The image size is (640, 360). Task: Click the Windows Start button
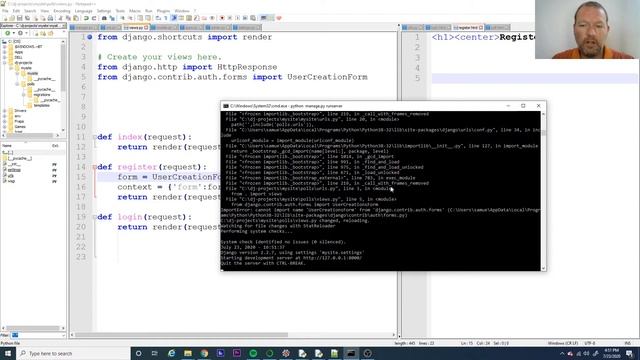point(8,353)
